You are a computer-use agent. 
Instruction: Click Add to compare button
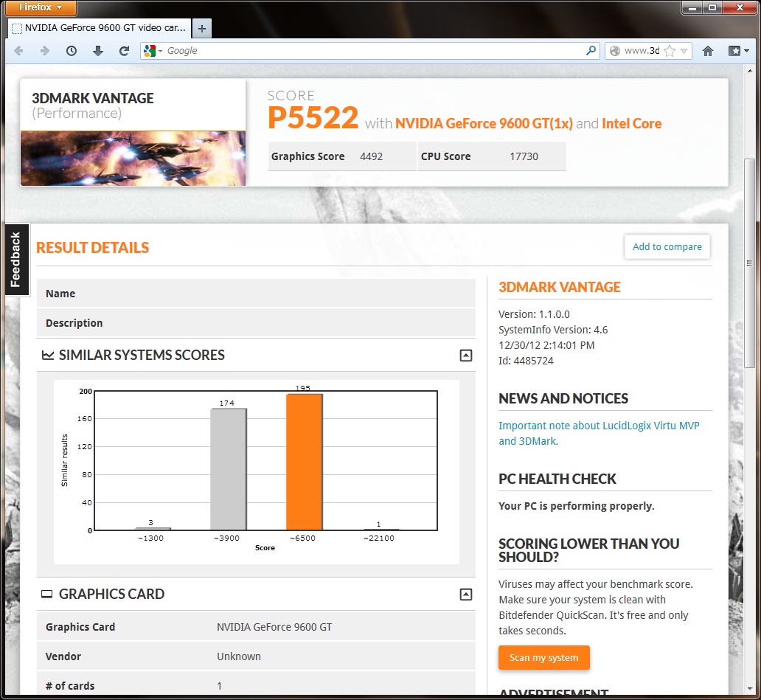(x=667, y=246)
